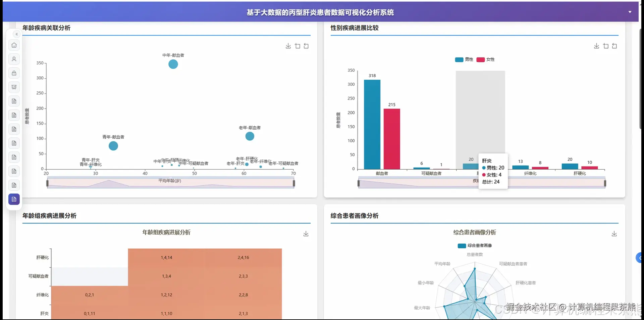Open the presentation board icon in the sidebar
This screenshot has height=320, width=644.
coord(14,87)
